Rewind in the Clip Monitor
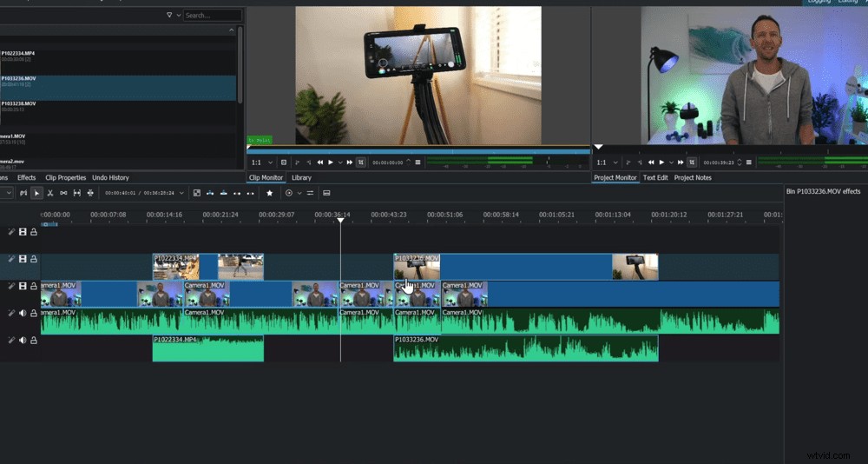 (320, 162)
